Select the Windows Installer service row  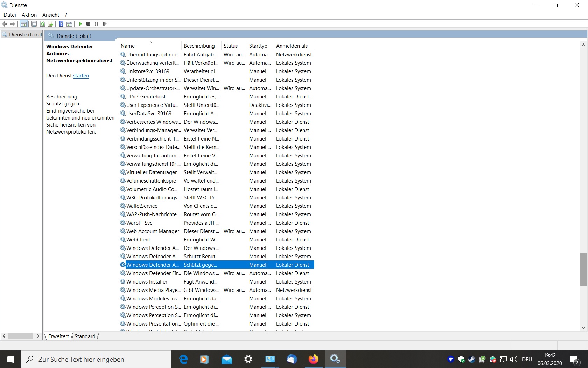217,282
